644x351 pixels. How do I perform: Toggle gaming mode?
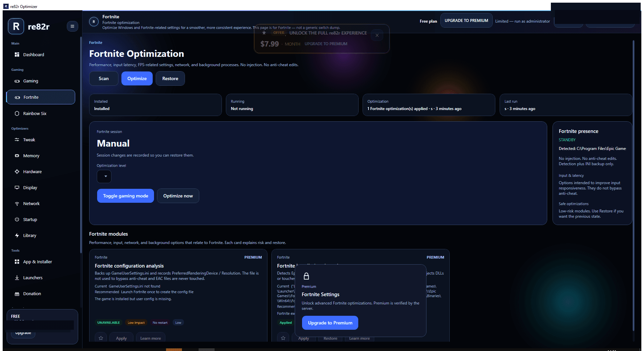pos(125,196)
